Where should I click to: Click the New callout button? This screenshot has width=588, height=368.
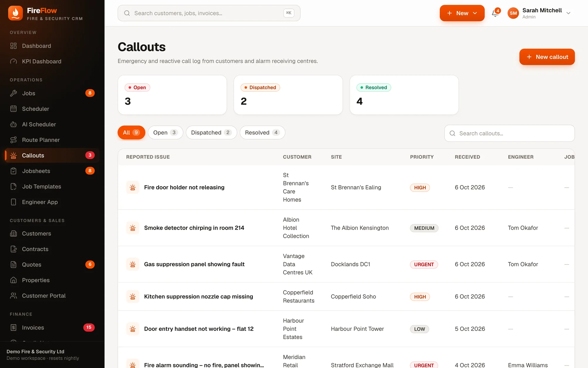click(547, 57)
